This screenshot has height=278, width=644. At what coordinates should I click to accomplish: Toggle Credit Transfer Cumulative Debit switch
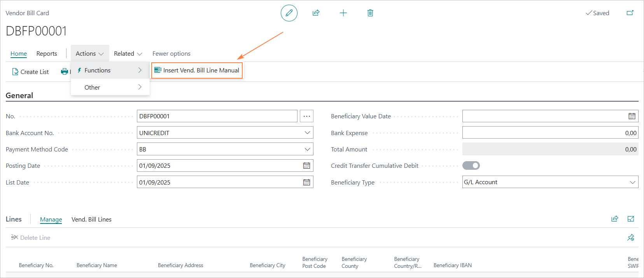pyautogui.click(x=471, y=166)
